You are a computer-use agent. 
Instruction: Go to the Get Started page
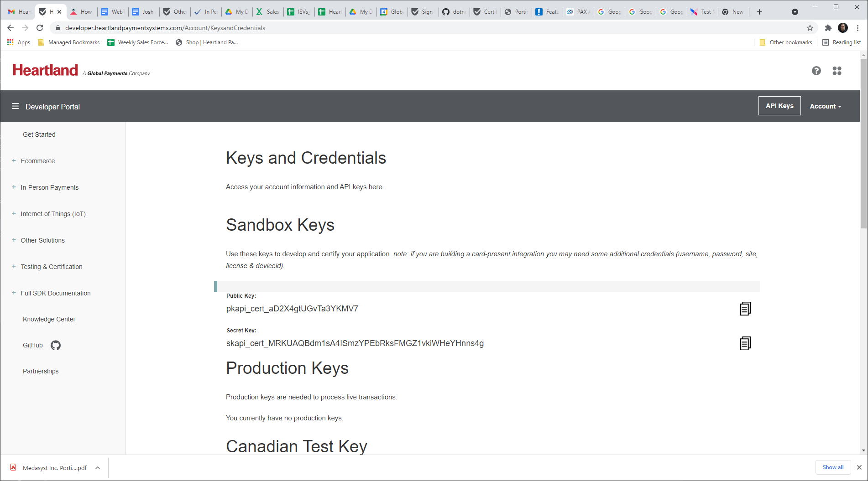pyautogui.click(x=39, y=134)
